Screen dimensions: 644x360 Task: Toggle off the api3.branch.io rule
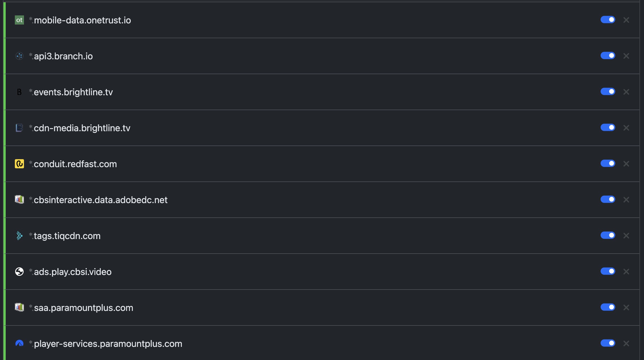(608, 56)
